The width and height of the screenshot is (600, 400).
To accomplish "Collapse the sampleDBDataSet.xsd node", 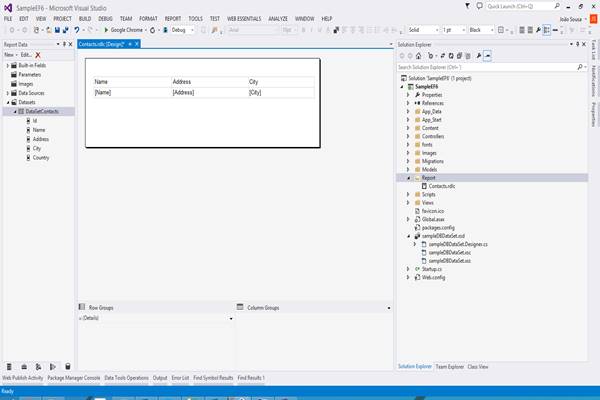I will [408, 236].
